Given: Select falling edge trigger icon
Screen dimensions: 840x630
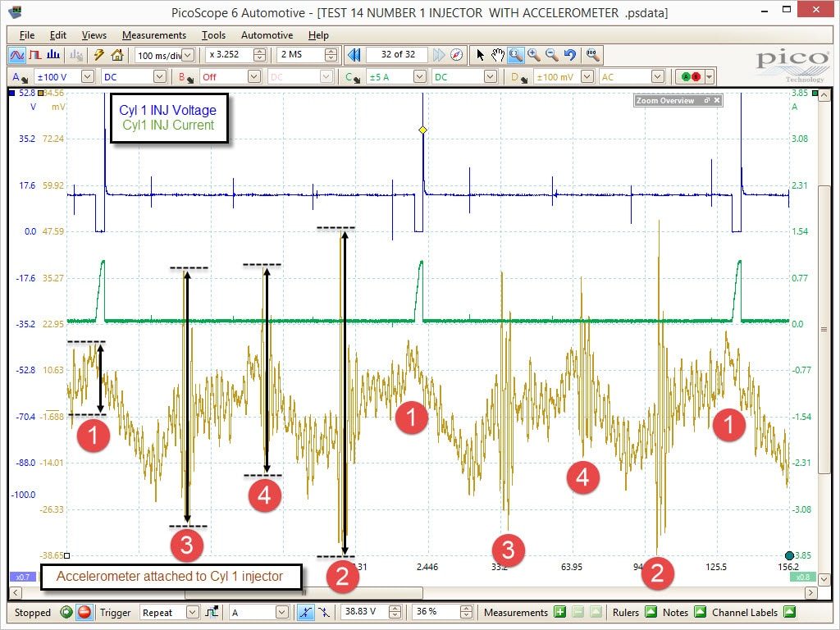Looking at the screenshot, I should [323, 612].
